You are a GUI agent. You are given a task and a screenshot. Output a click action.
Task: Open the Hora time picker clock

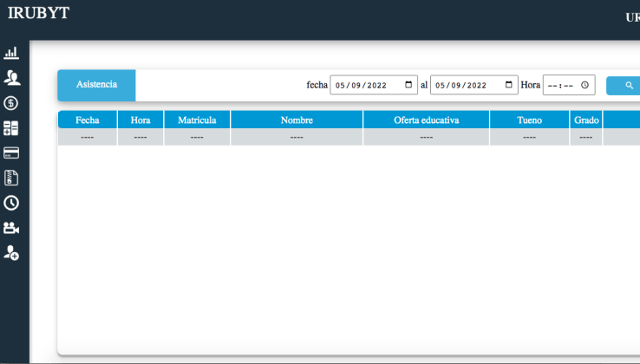(585, 85)
